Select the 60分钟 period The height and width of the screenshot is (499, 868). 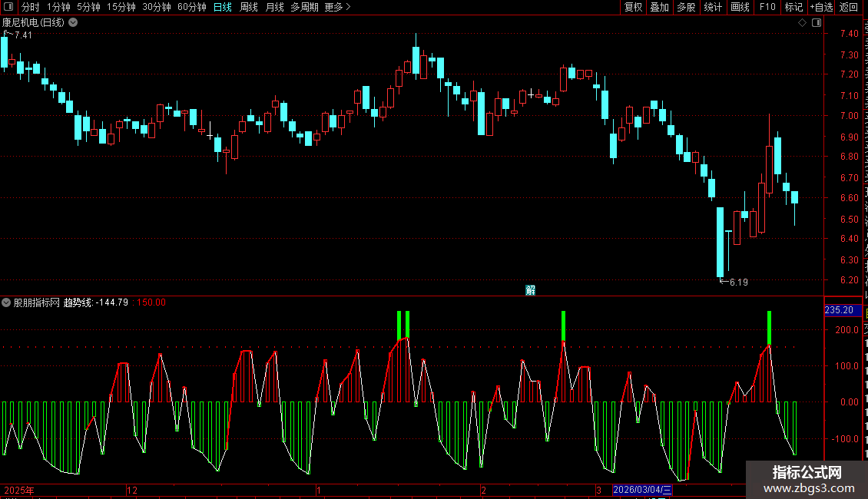192,7
